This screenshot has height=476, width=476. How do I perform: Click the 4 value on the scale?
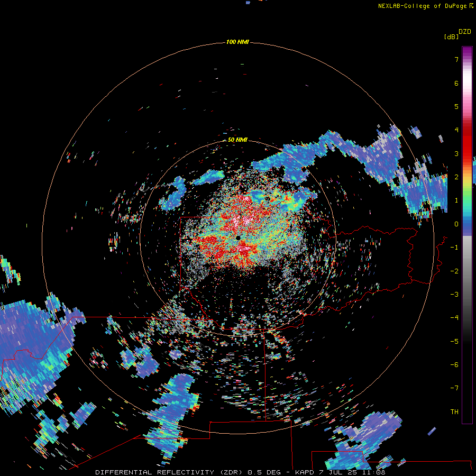pyautogui.click(x=456, y=130)
